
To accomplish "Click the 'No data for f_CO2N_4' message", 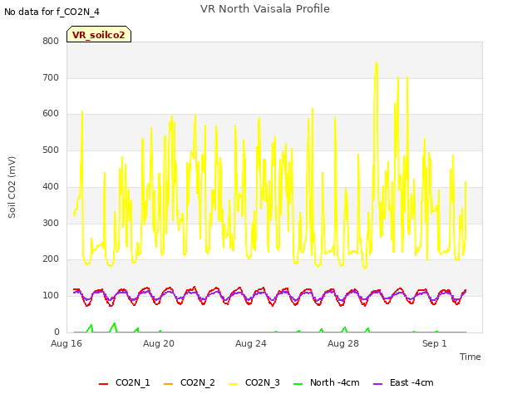I will click(x=52, y=12).
